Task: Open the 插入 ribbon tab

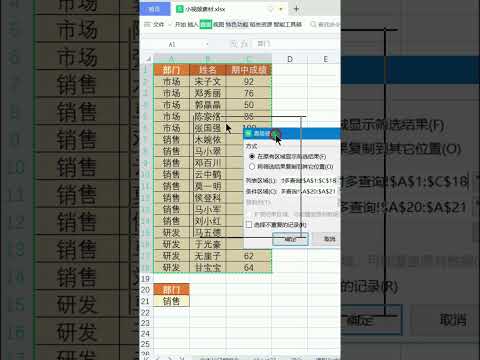Action: click(x=193, y=24)
